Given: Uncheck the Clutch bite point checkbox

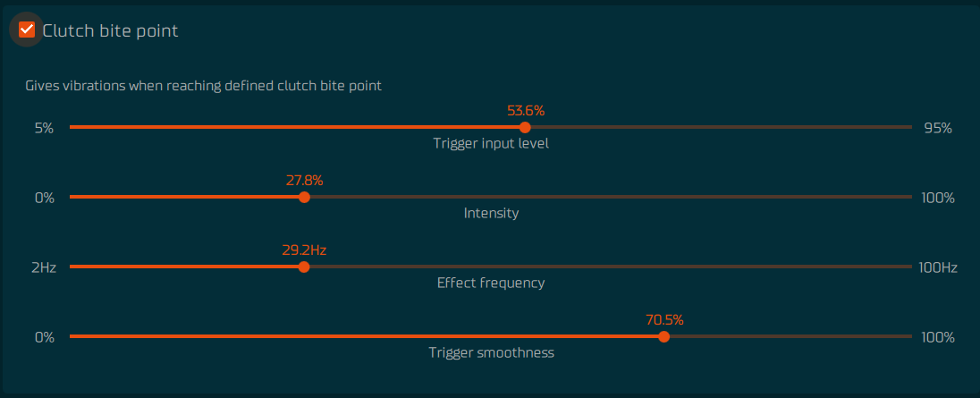Looking at the screenshot, I should coord(26,30).
